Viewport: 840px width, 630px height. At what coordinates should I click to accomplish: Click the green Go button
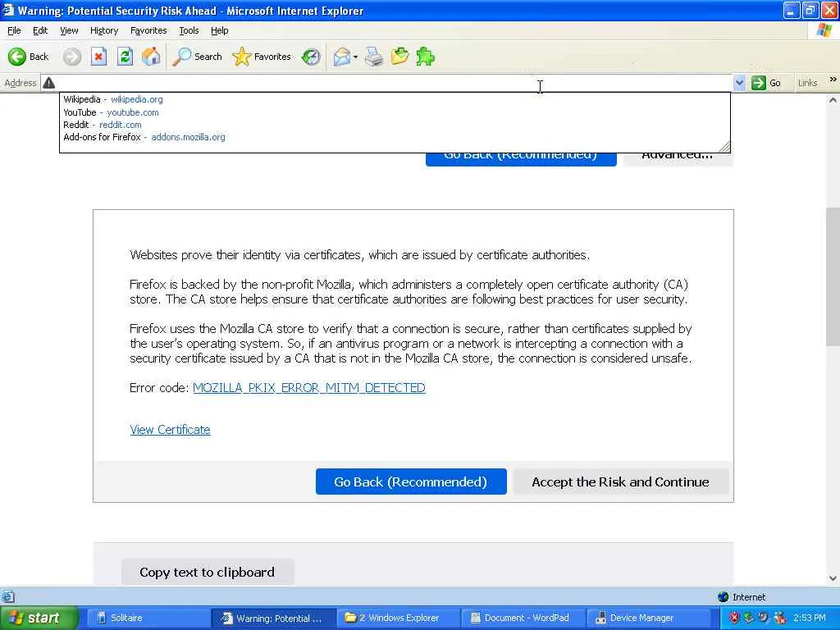[x=767, y=83]
